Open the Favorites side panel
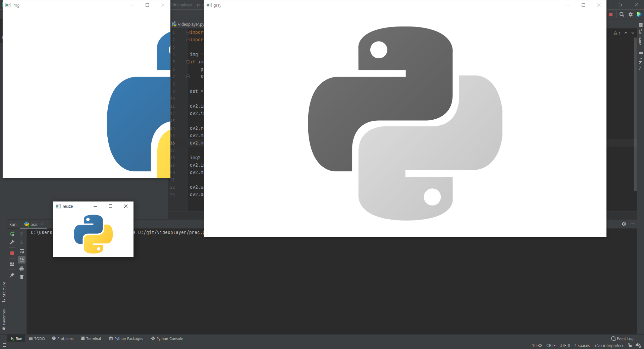The image size is (644, 349). 4,319
